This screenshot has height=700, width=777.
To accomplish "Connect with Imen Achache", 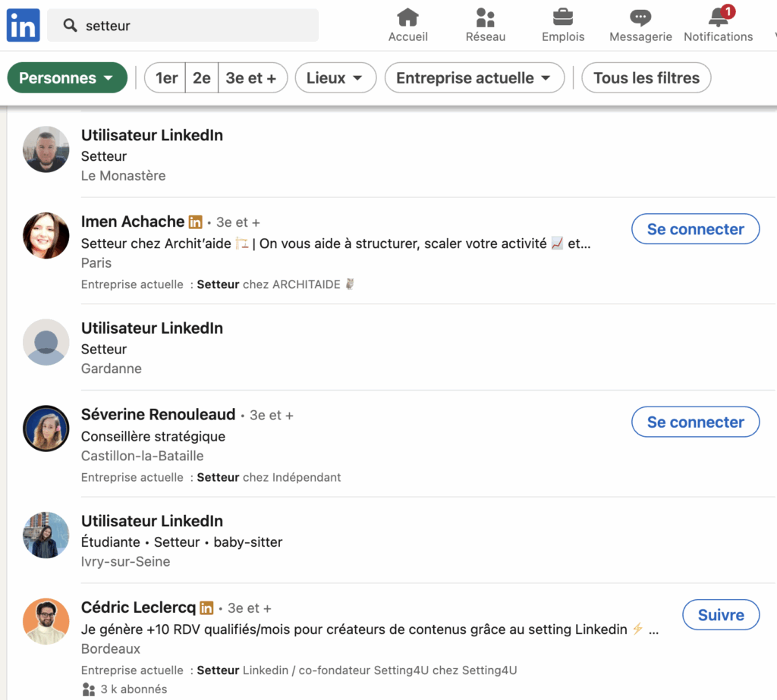I will point(695,229).
